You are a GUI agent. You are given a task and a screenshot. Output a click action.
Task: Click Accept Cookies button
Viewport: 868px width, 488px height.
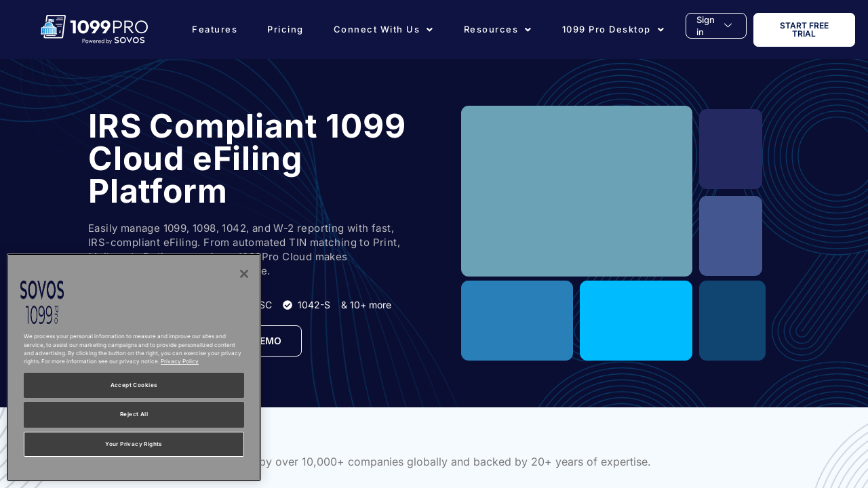[134, 385]
